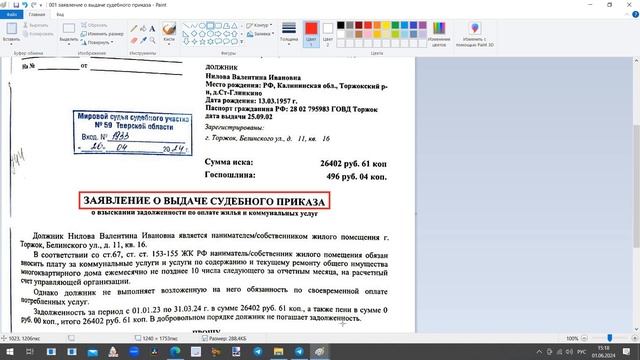Pick the purple color swatch

pyautogui.click(x=422, y=25)
